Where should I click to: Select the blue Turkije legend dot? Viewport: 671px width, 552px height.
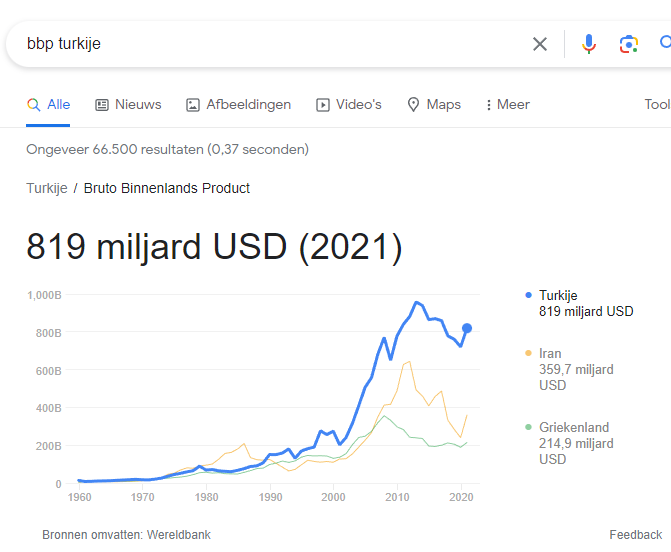click(x=528, y=295)
